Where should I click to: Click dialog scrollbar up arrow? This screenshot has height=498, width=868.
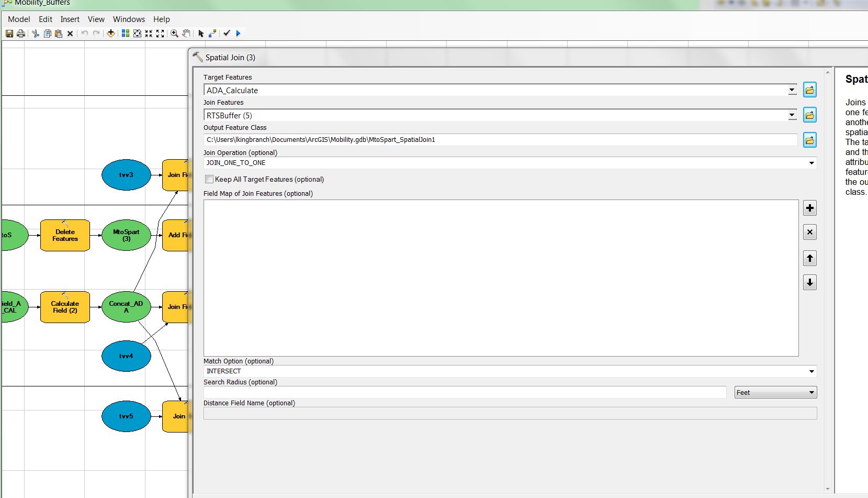(828, 72)
